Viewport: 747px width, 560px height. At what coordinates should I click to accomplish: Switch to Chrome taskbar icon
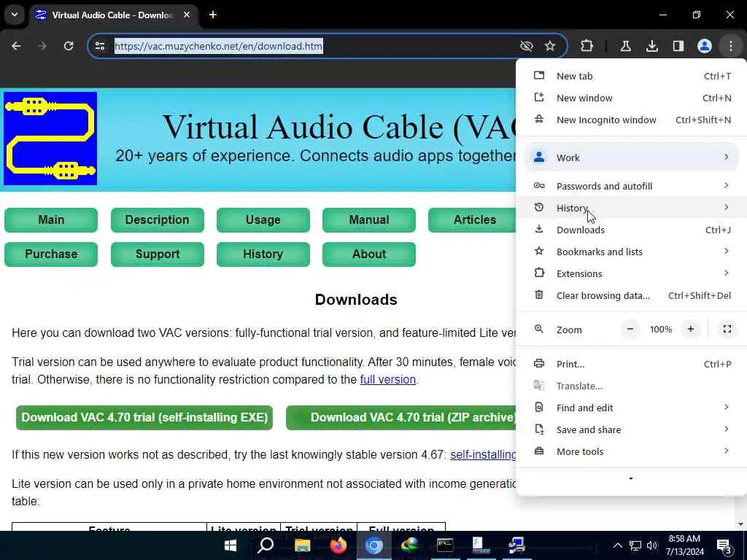pyautogui.click(x=374, y=545)
